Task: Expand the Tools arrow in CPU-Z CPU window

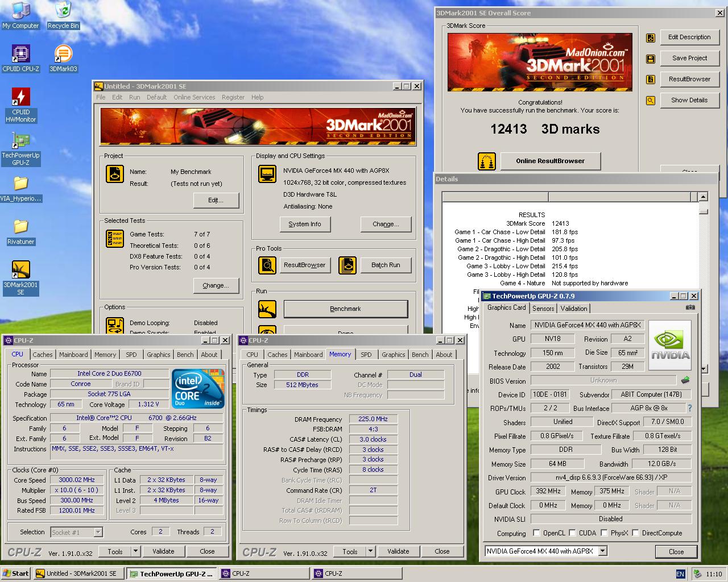Action: tap(135, 551)
